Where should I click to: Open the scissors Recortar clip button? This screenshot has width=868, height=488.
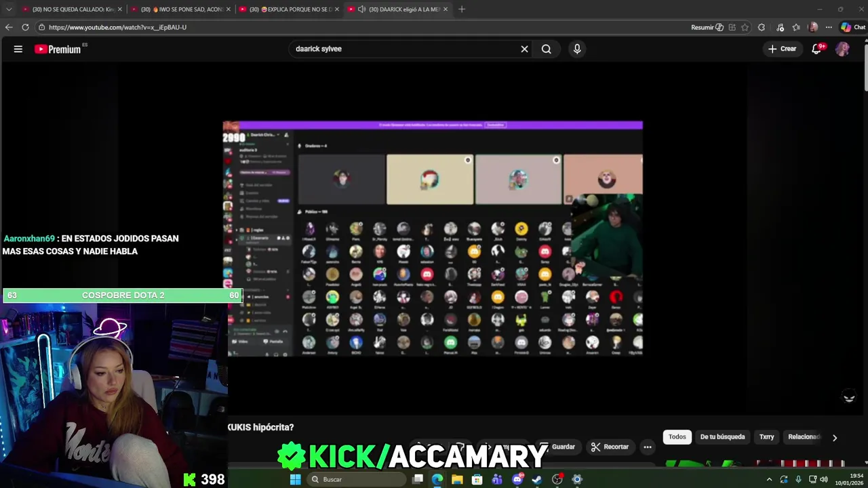[x=610, y=447]
